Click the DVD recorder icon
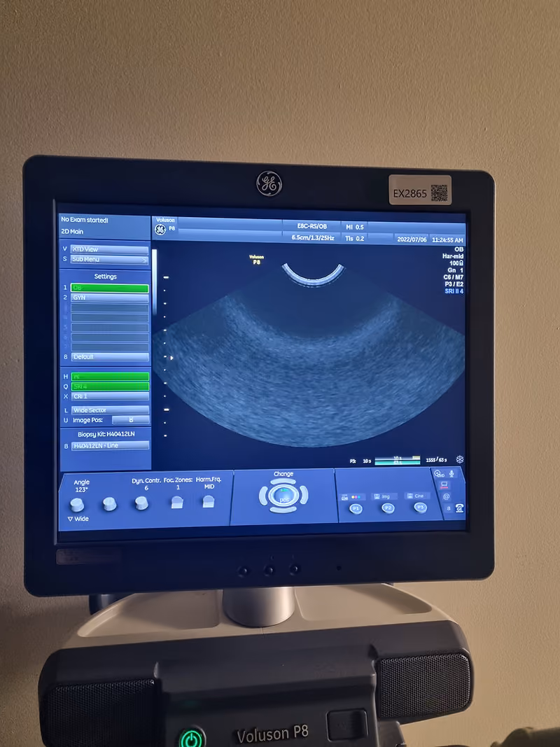 [x=439, y=474]
